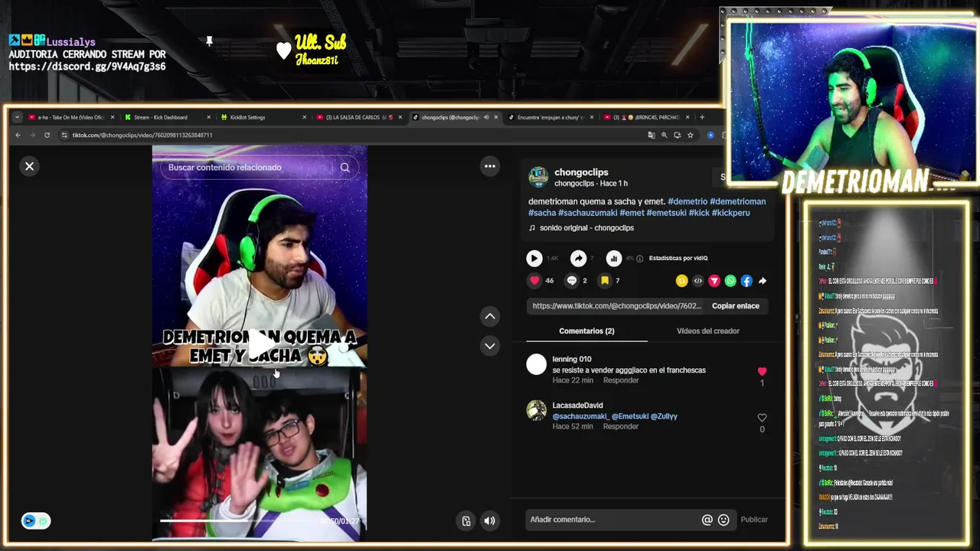Click the #kickperu hashtag
The height and width of the screenshot is (551, 980).
tap(731, 213)
